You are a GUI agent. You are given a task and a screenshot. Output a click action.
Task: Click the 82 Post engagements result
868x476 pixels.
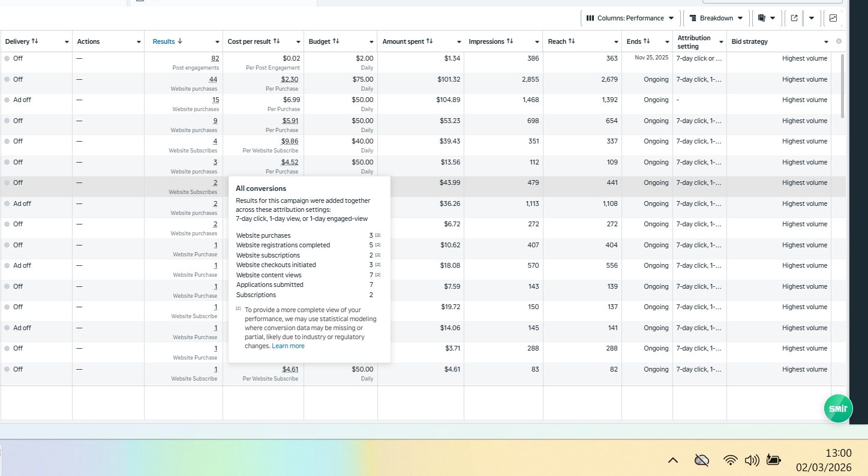(215, 58)
